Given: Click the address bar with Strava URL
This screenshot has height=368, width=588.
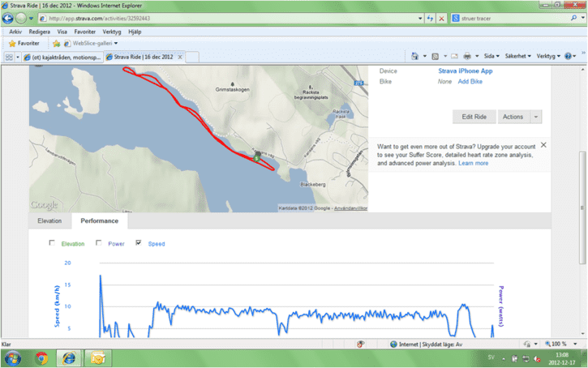Looking at the screenshot, I should tap(228, 19).
